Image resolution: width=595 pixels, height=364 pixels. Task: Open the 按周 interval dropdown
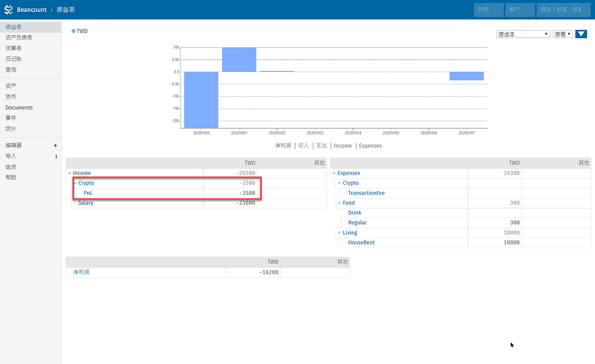[x=563, y=34]
